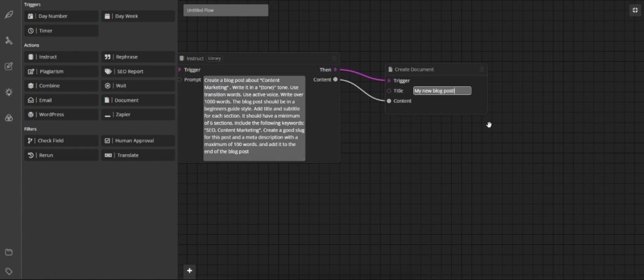Open Library on the Instruct node

point(214,59)
